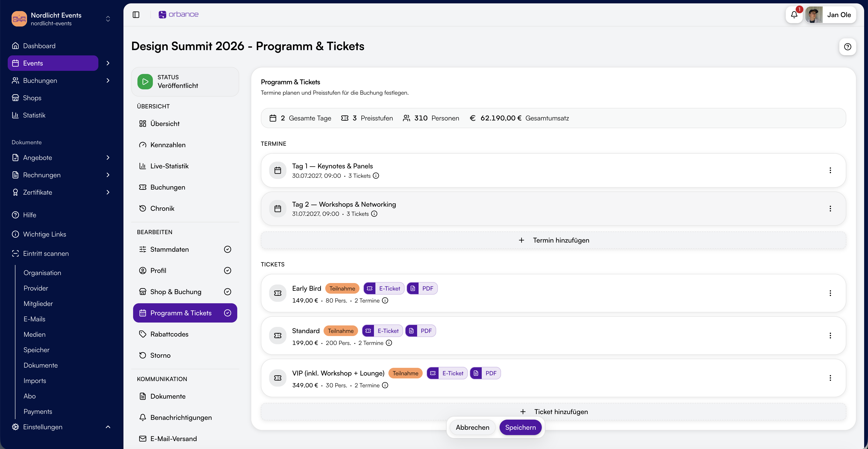
Task: Click Termin hinzufügen
Action: 553,240
